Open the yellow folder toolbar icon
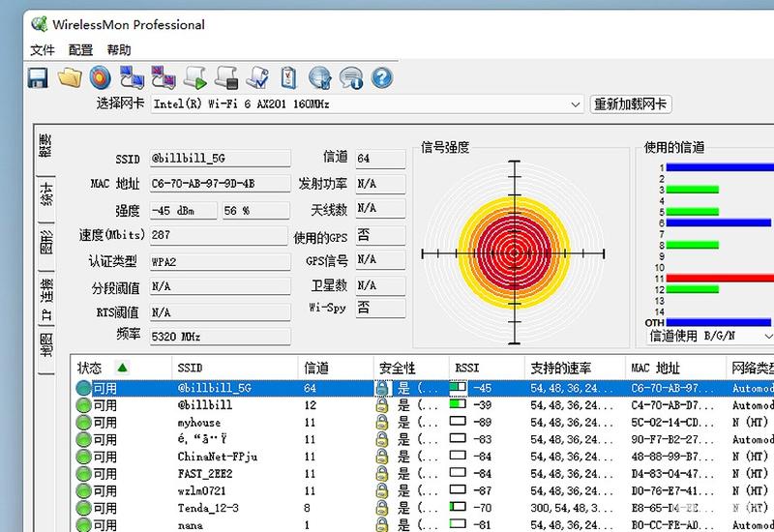Viewport: 774px width, 532px height. pyautogui.click(x=70, y=77)
